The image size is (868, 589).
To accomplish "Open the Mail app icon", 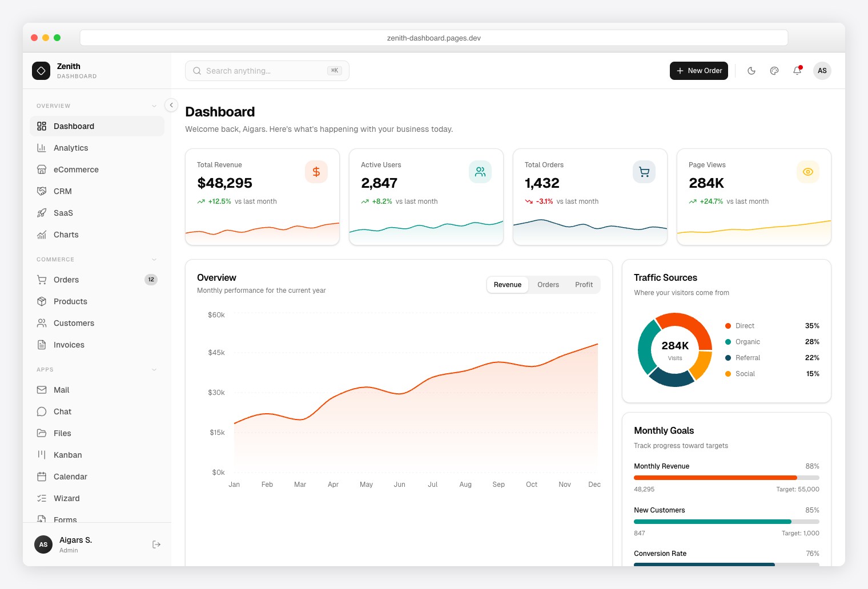I will click(42, 390).
